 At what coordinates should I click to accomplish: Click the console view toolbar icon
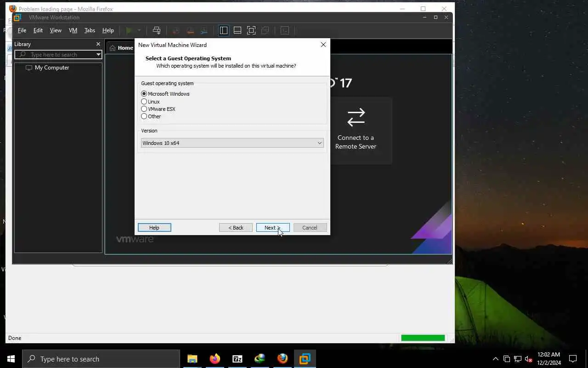point(285,30)
